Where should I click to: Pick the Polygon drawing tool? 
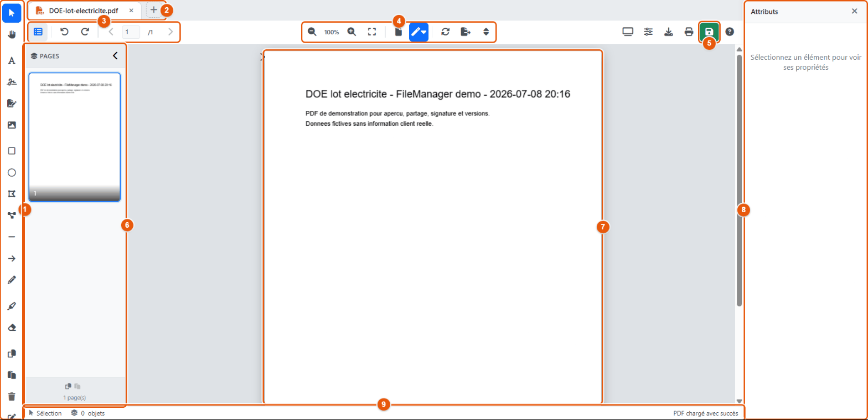pyautogui.click(x=12, y=194)
